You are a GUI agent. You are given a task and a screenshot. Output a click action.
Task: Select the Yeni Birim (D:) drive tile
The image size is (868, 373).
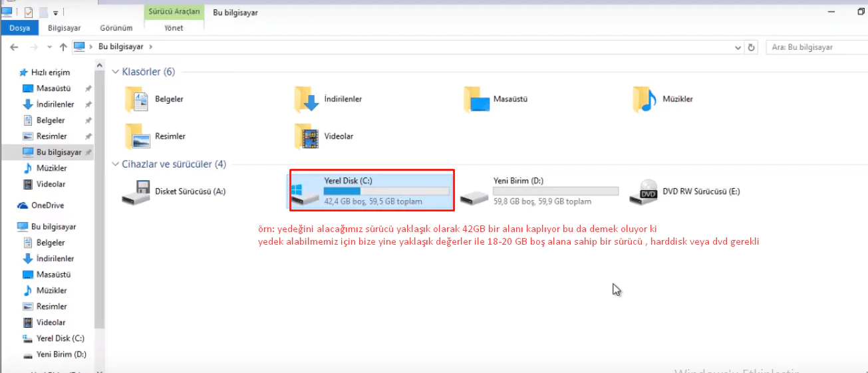click(539, 191)
